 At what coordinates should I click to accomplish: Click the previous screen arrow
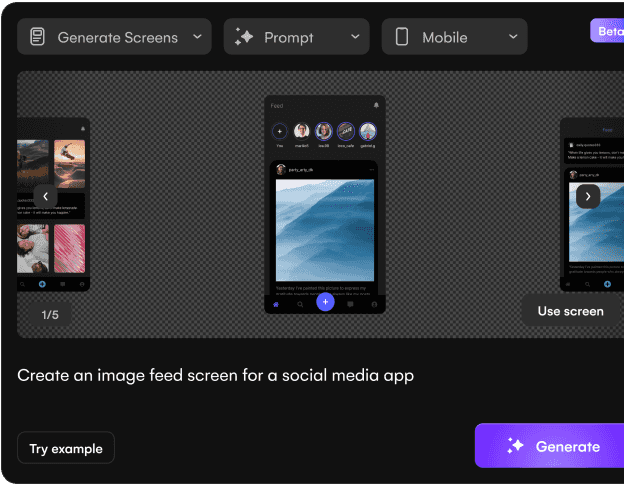tap(46, 197)
